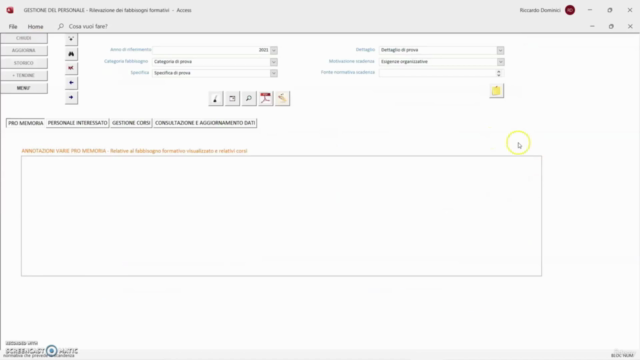This screenshot has width=640, height=360.
Task: Go to previous record with left arrow
Action: [71, 82]
